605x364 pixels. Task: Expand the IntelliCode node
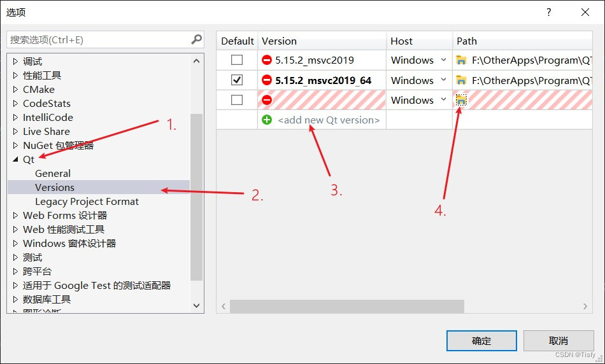(x=15, y=117)
